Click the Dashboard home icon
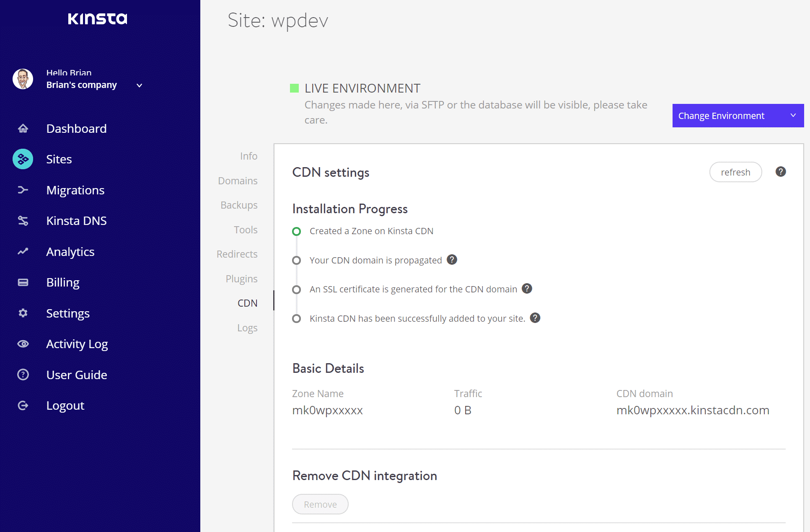Screen dimensions: 810x532 [x=23, y=128]
